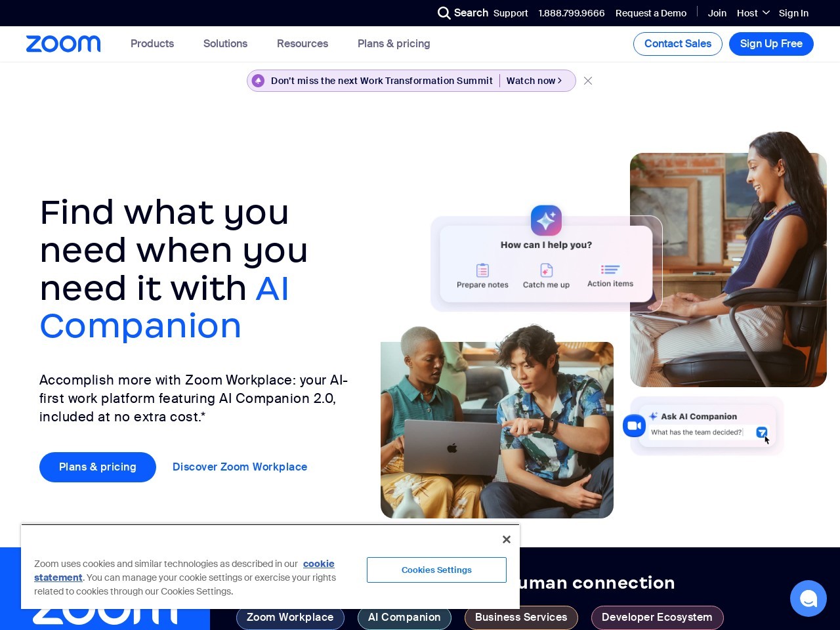Click the Action items list icon

(610, 269)
